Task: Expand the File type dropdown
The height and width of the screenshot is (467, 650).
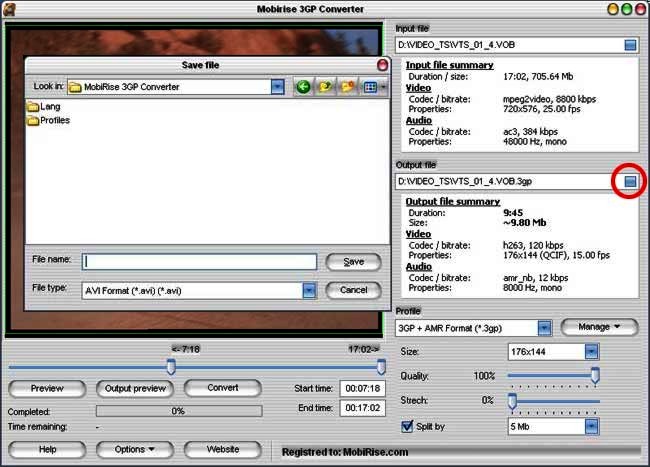Action: click(x=309, y=290)
